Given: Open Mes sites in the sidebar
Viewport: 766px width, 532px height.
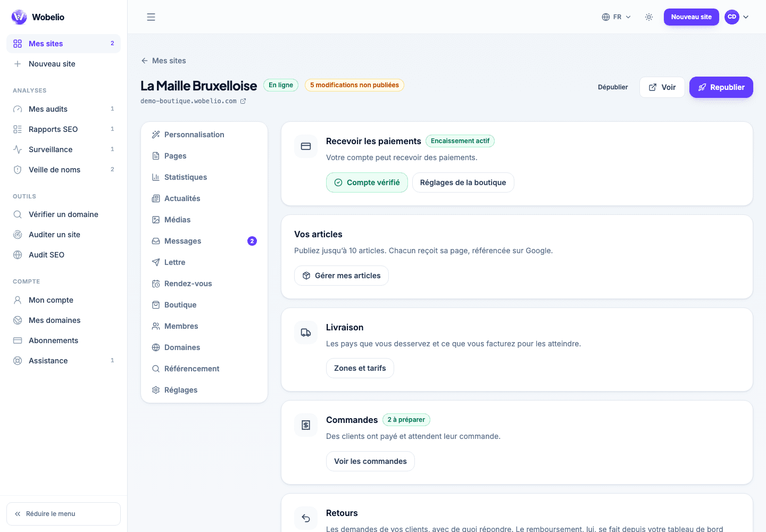Looking at the screenshot, I should tap(63, 44).
